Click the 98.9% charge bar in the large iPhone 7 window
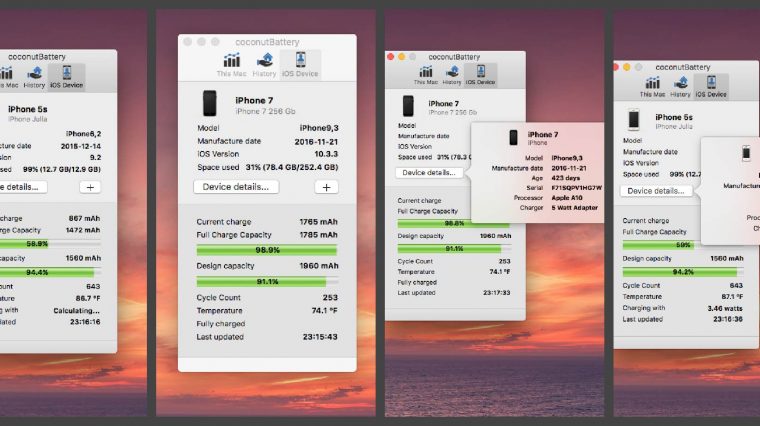The width and height of the screenshot is (760, 426). [x=267, y=250]
